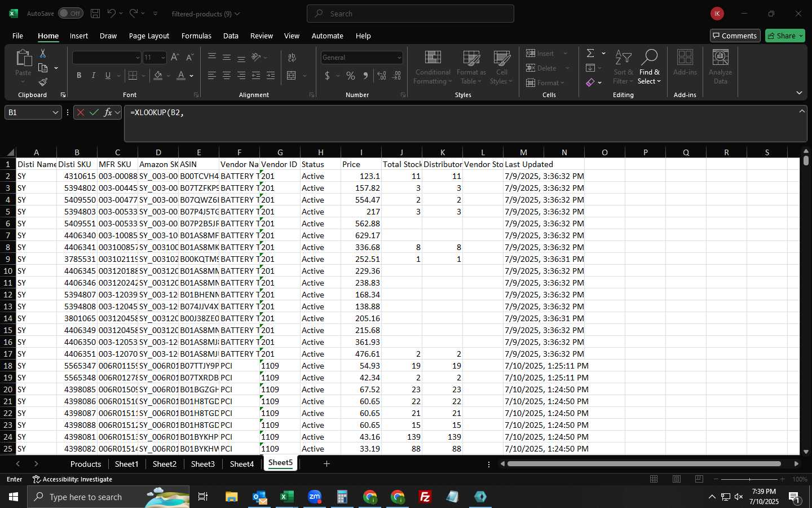Apply Percent Style format

(x=351, y=76)
